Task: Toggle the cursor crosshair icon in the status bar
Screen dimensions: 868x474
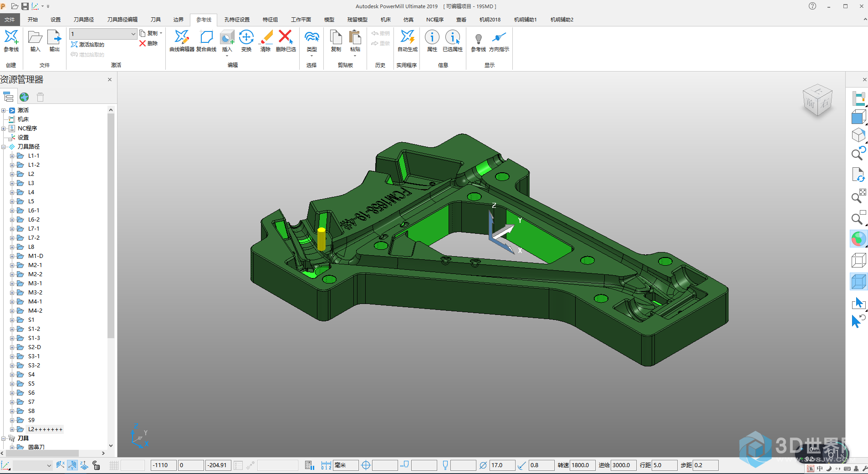Action: [366, 465]
